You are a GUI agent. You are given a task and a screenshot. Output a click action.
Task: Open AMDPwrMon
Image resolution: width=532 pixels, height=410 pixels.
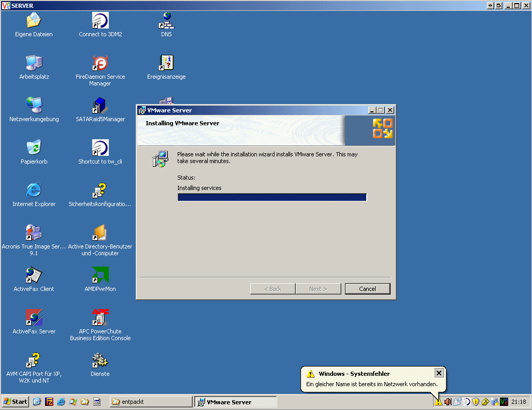point(100,275)
